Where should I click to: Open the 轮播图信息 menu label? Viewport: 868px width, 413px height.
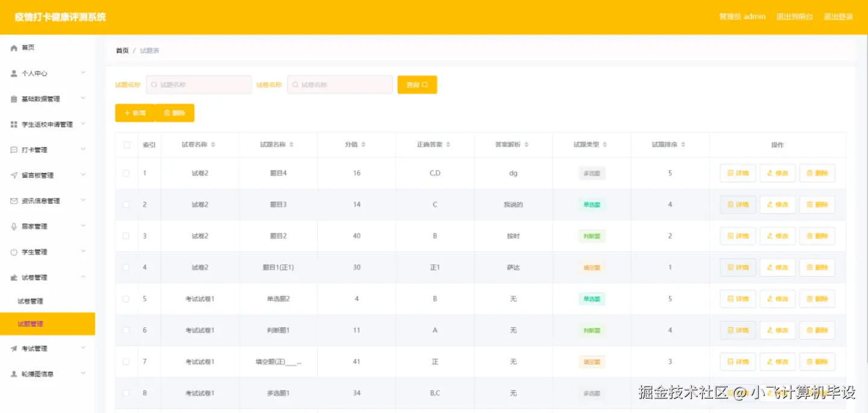[x=37, y=374]
